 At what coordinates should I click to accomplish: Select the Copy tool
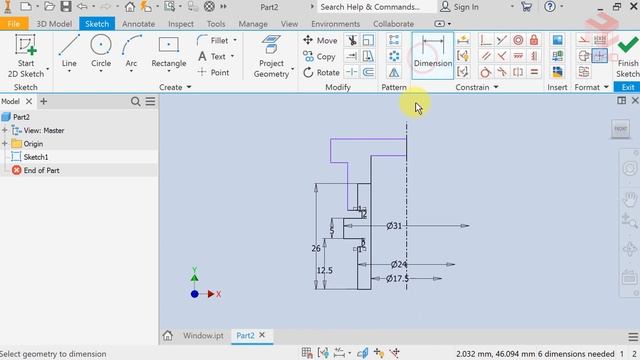[x=319, y=57]
